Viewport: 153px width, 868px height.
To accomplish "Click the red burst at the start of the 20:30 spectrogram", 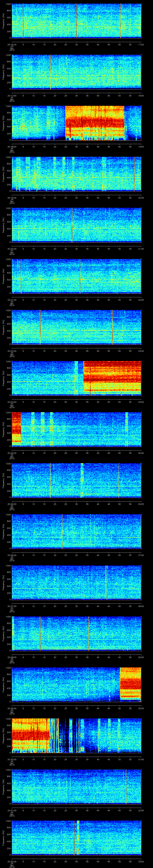I will pos(31,736).
